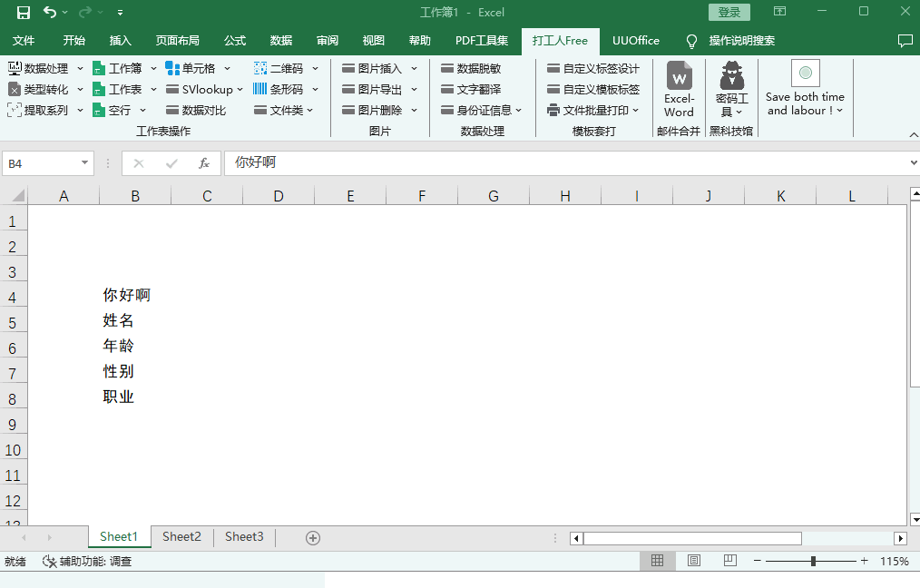This screenshot has height=588, width=920.
Task: Switch to Normal view in status bar
Action: point(657,561)
